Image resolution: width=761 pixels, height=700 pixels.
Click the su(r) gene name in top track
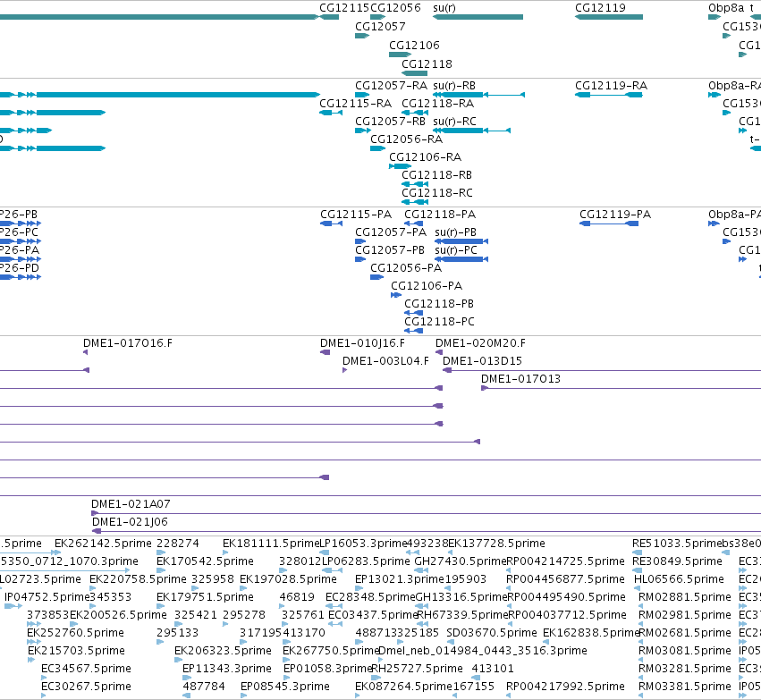tap(444, 8)
